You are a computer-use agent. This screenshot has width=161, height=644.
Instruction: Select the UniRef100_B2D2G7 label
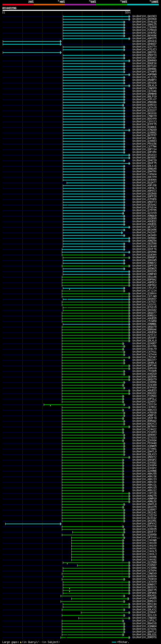click(x=144, y=111)
